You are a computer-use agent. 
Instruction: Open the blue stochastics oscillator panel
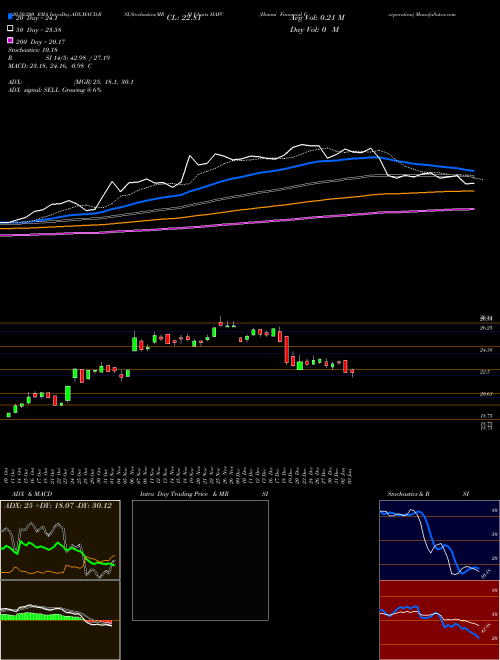[439, 540]
